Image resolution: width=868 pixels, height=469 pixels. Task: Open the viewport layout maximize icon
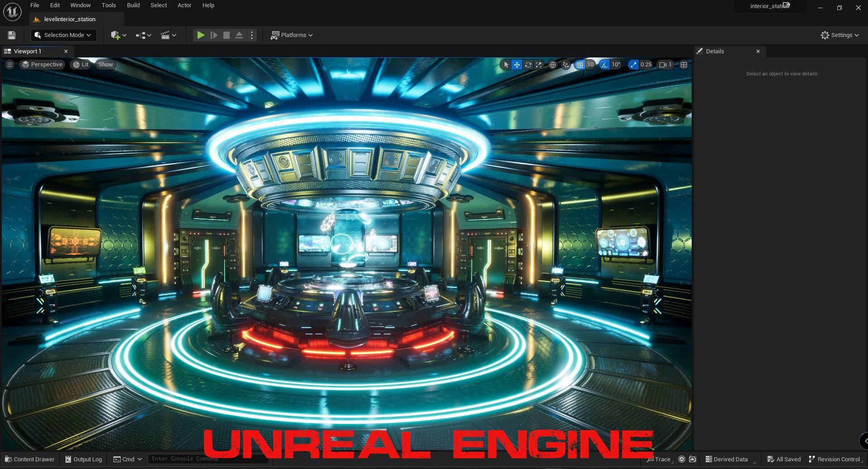tap(684, 65)
